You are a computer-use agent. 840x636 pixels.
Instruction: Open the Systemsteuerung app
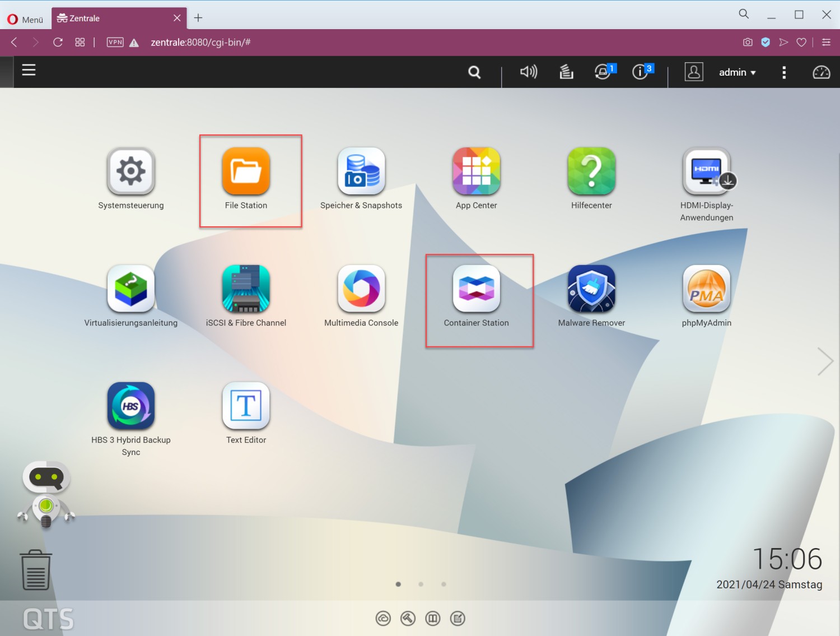point(131,171)
